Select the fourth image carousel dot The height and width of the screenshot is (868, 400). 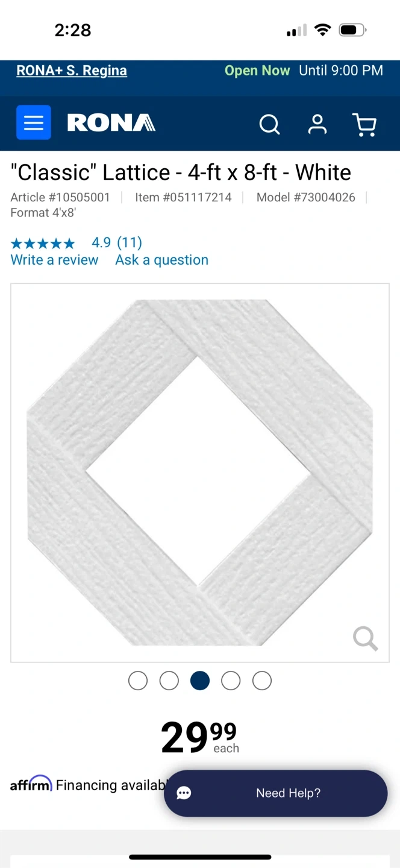(x=231, y=681)
